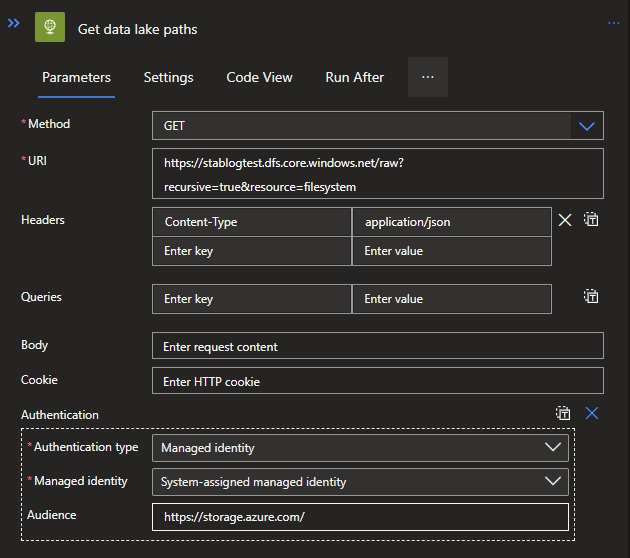Click the URI input field
Image resolution: width=630 pixels, height=558 pixels.
[x=377, y=173]
